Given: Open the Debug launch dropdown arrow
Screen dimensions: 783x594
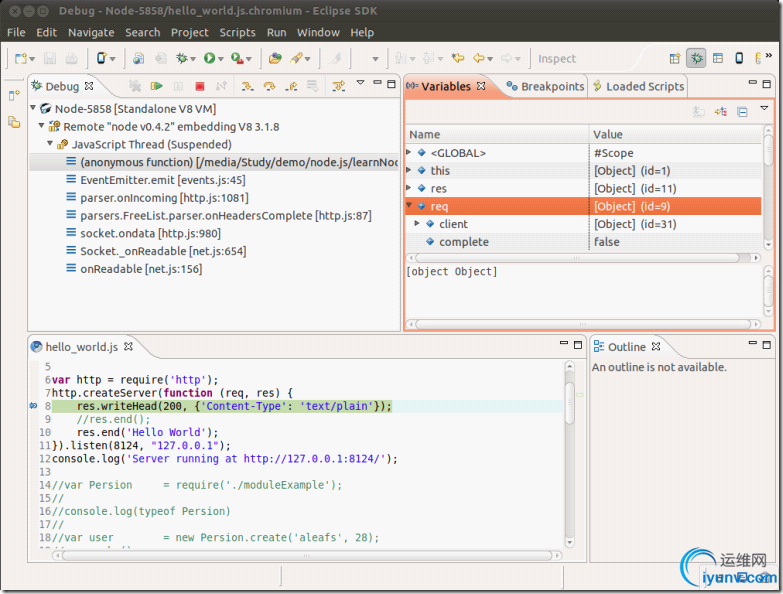Looking at the screenshot, I should coord(193,59).
